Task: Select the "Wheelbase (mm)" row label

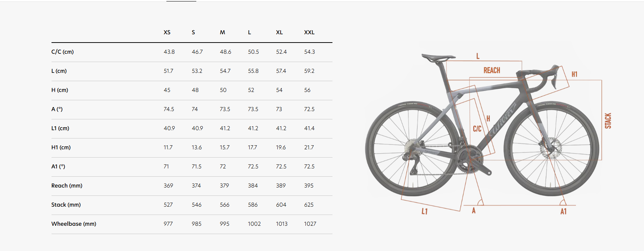Action: click(x=73, y=224)
